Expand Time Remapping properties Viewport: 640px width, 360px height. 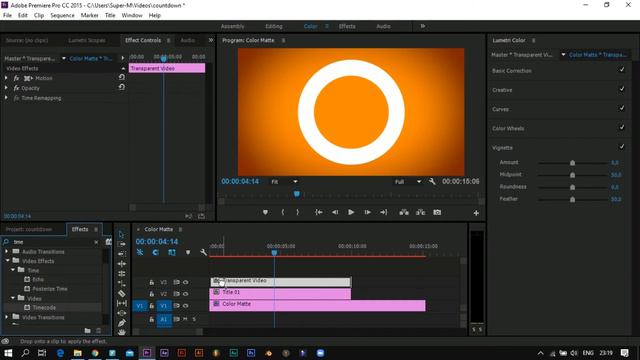click(x=6, y=98)
